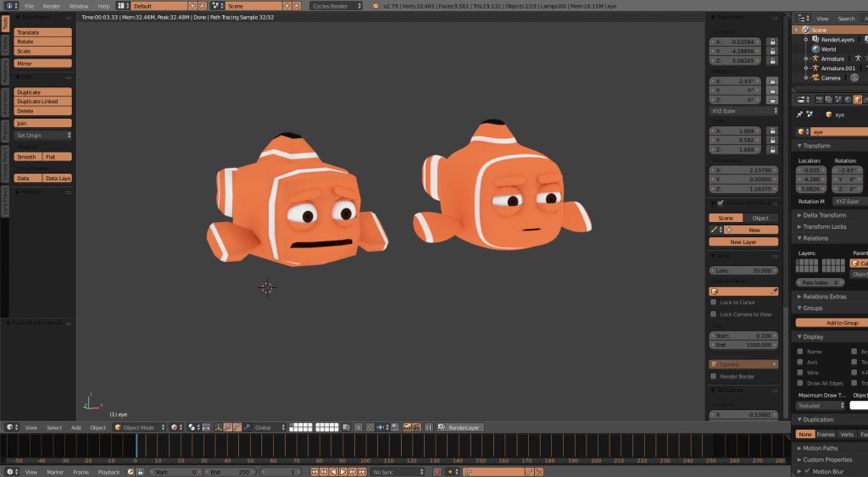The width and height of the screenshot is (868, 477).
Task: Open the Cycles Render engine dropdown
Action: [x=336, y=6]
